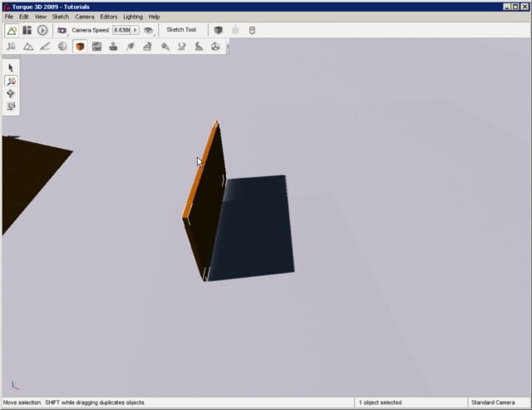The height and width of the screenshot is (410, 532).
Task: Expand the Camera Speed arrow
Action: pyautogui.click(x=135, y=30)
